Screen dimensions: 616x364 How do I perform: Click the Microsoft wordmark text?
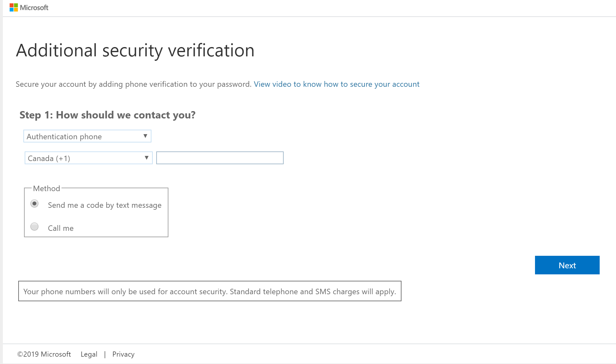coord(34,8)
